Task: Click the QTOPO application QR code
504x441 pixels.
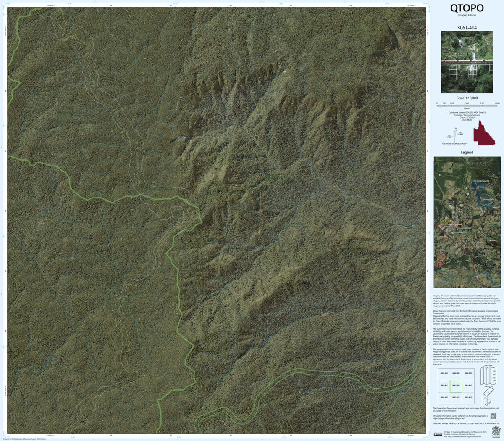Action: point(493,416)
